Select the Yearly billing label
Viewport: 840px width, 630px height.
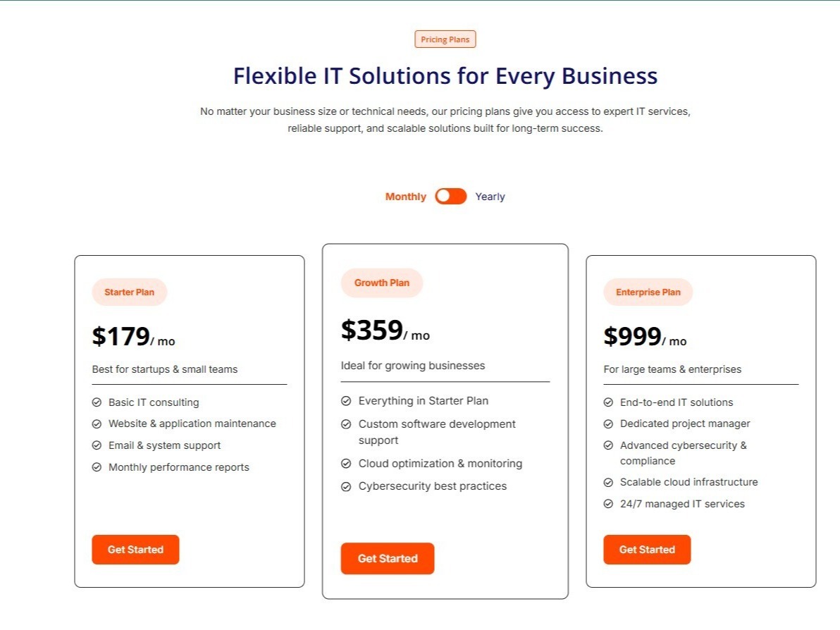click(x=490, y=197)
